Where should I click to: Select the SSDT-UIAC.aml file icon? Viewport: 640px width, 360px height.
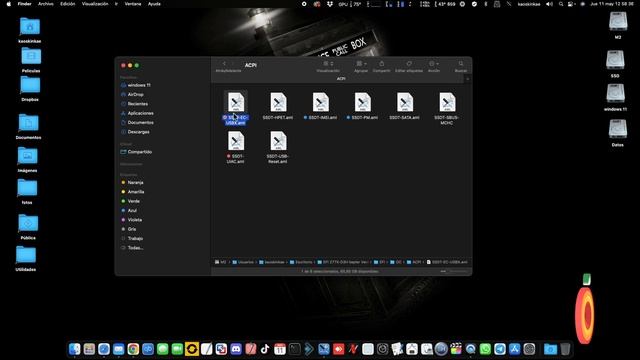(236, 141)
